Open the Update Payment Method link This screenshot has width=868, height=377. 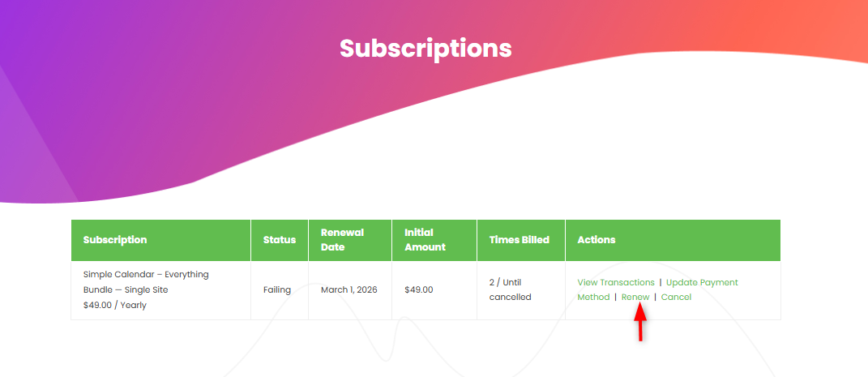(x=702, y=282)
